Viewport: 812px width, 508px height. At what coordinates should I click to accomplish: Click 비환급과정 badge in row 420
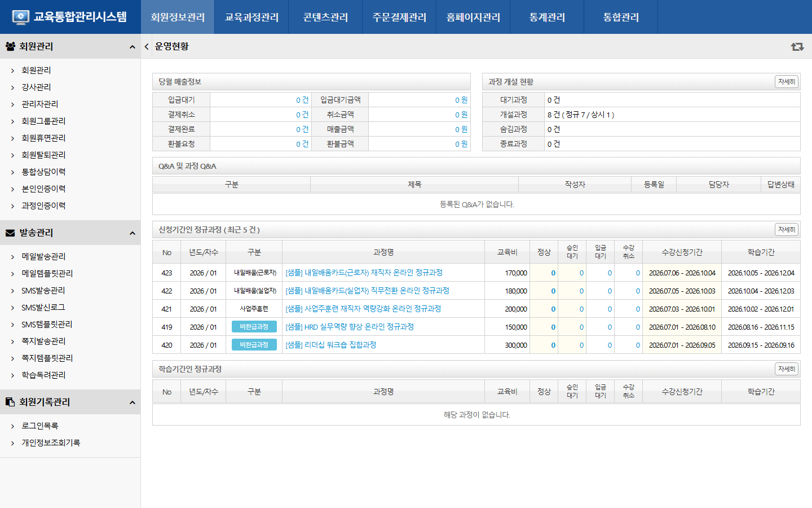(x=254, y=345)
